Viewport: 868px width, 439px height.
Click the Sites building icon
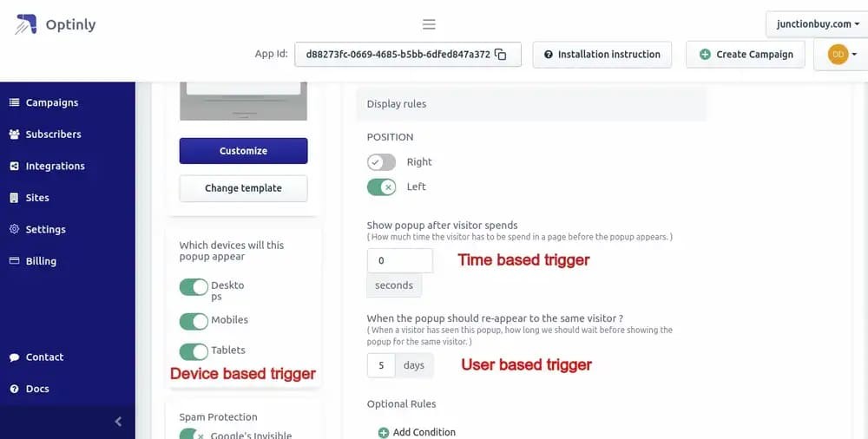tap(15, 198)
